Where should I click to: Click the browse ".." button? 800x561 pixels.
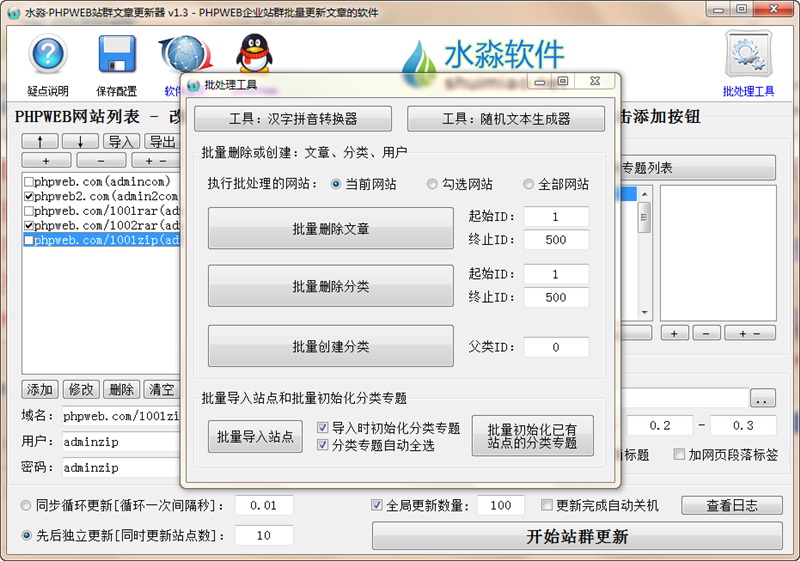pyautogui.click(x=763, y=397)
